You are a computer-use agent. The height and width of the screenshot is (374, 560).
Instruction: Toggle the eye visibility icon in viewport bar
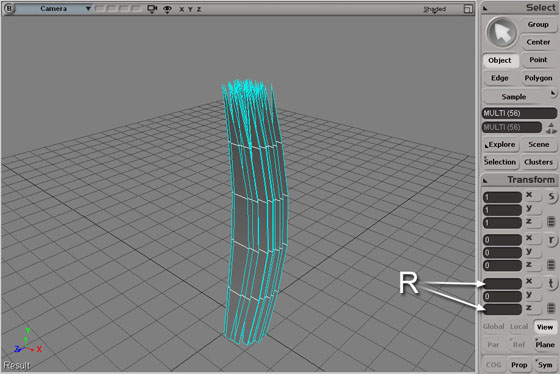point(167,9)
